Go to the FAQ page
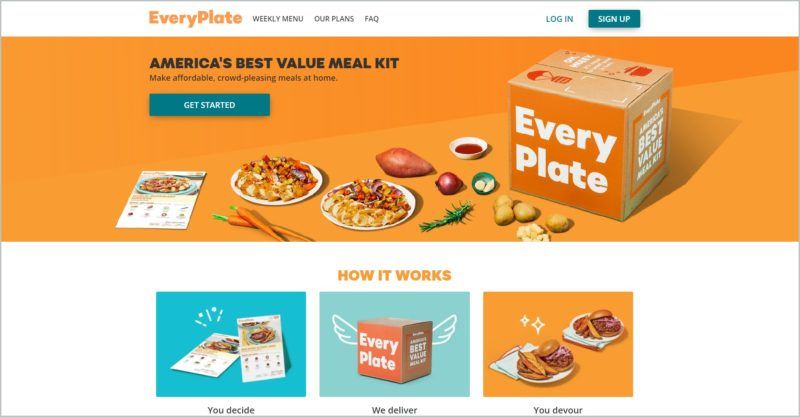Viewport: 800px width, 417px height. pyautogui.click(x=371, y=19)
